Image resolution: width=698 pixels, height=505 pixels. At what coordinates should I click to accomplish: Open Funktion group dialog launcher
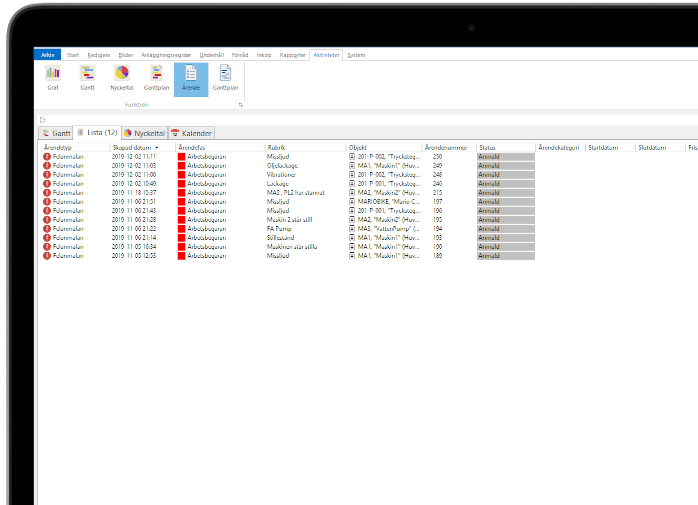click(241, 105)
